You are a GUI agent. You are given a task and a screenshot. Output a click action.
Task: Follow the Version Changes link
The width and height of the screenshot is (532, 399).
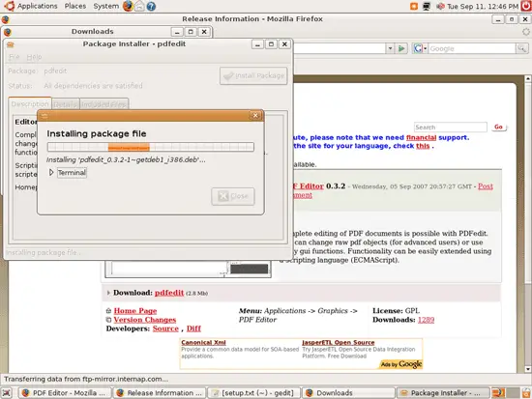(145, 320)
